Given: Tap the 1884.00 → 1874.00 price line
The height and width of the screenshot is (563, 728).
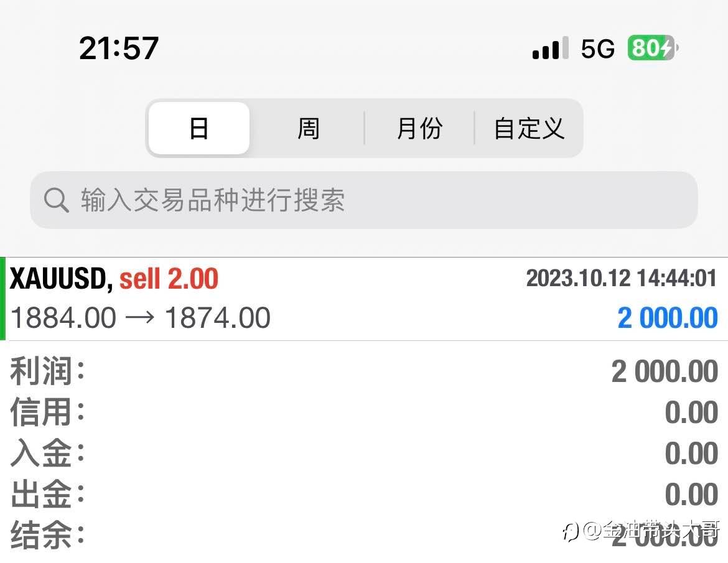Looking at the screenshot, I should 140,318.
